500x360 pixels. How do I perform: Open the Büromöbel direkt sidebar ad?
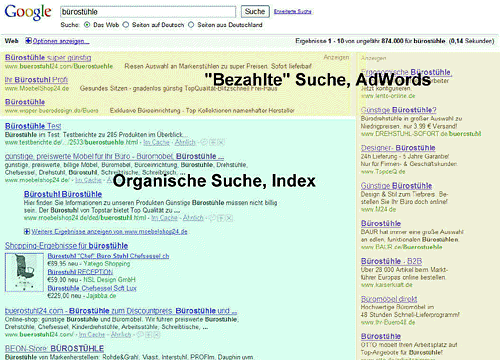389,299
